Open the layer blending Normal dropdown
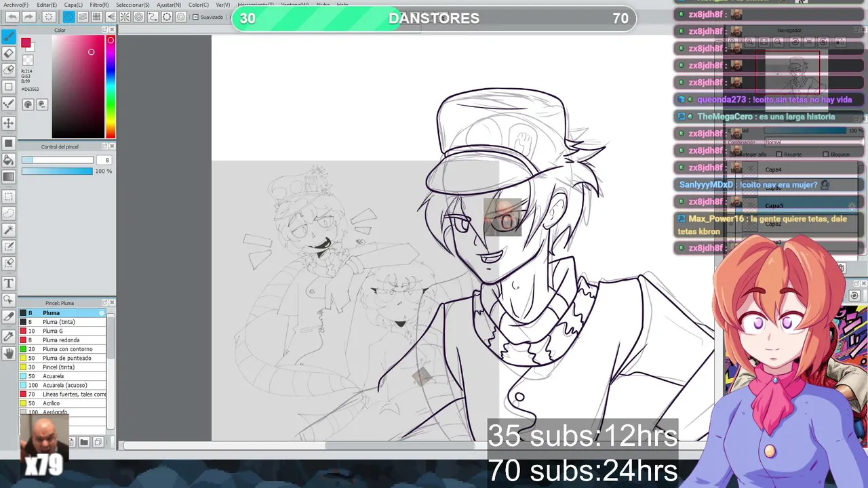This screenshot has height=488, width=868. pyautogui.click(x=814, y=142)
